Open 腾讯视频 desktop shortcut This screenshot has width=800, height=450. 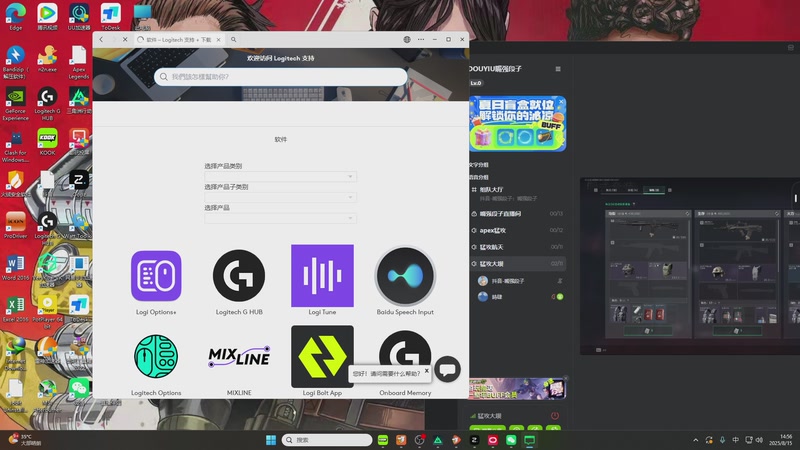tap(47, 17)
